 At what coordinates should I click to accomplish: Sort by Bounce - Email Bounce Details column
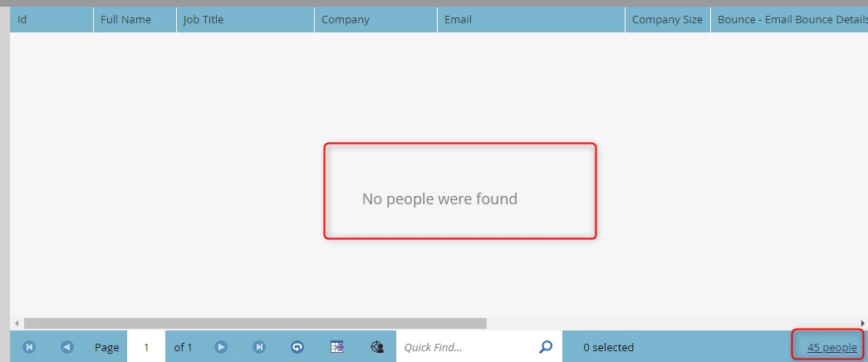789,19
